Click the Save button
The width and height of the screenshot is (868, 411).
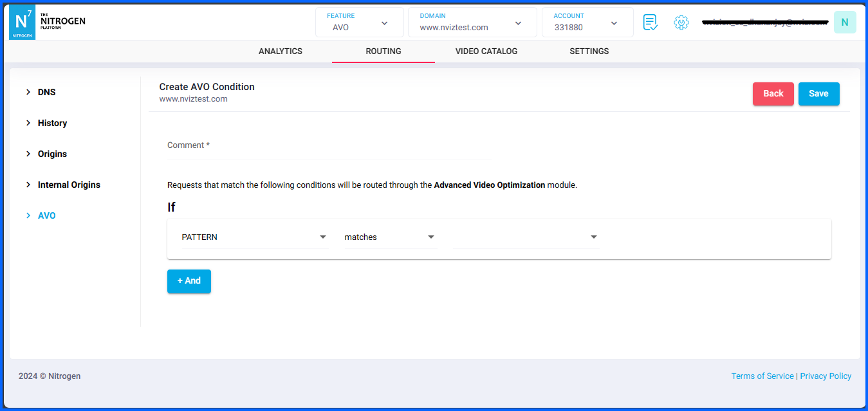tap(818, 93)
